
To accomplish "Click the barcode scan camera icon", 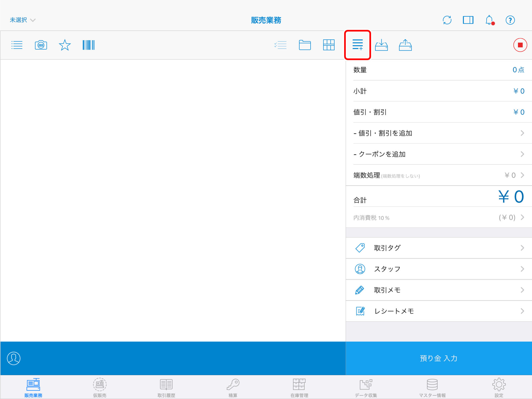I will click(41, 45).
